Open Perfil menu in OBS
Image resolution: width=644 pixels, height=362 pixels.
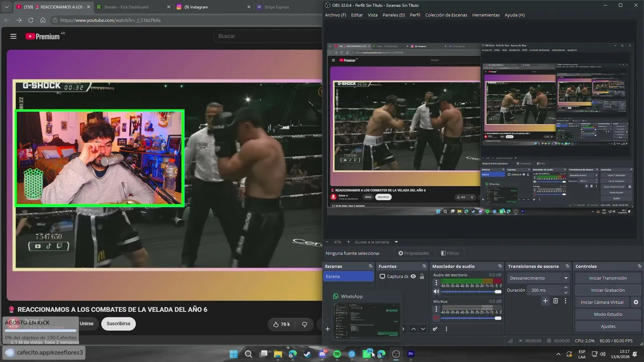point(415,15)
